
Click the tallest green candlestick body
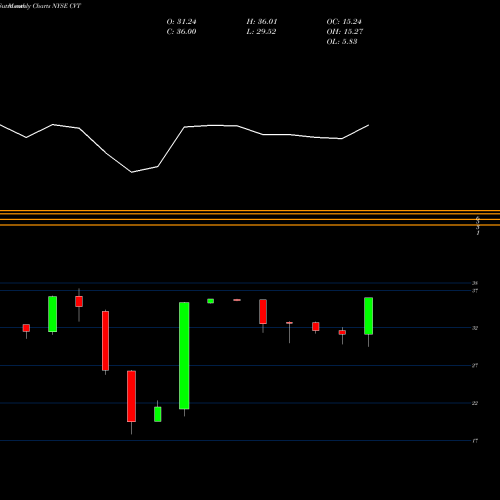[184, 356]
